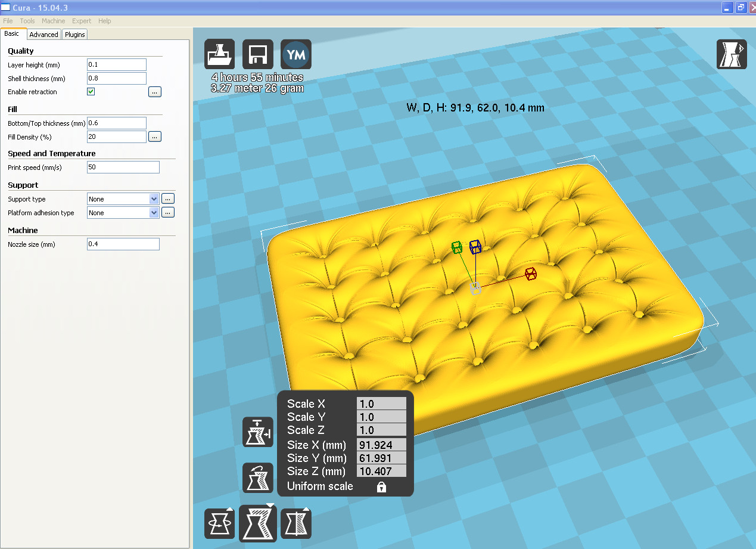
Task: Open Fill Density ellipsis settings button
Action: (x=155, y=137)
